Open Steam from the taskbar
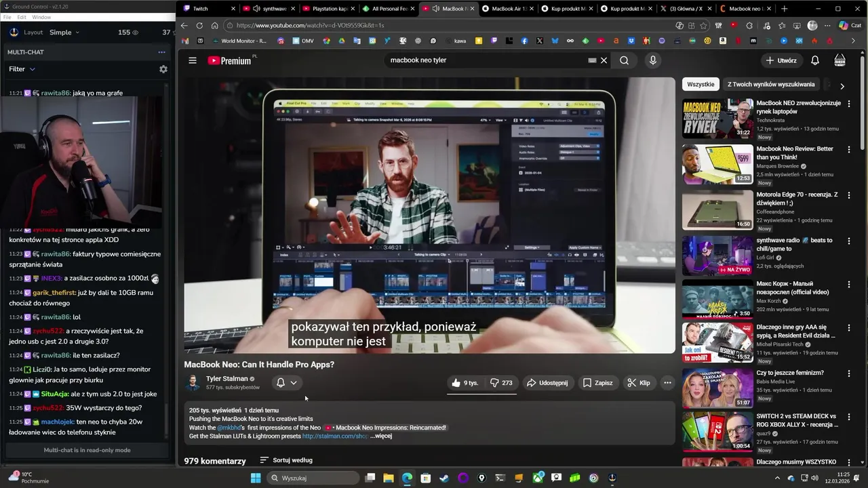868x488 pixels. (x=444, y=478)
